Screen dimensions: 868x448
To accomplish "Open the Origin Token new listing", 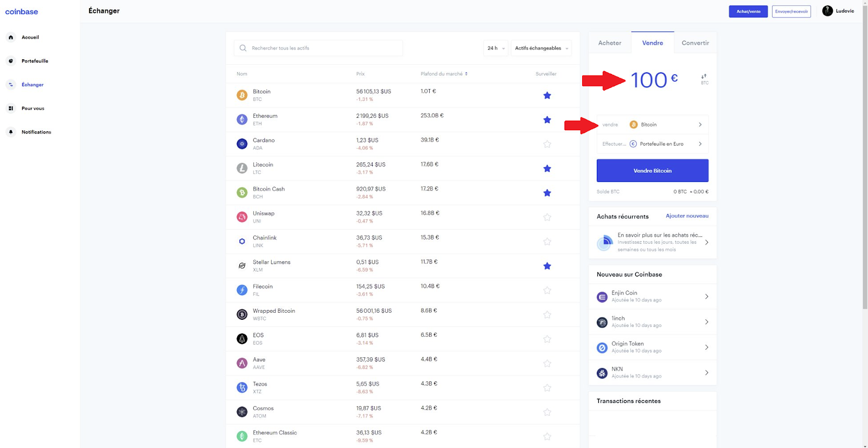I will (653, 347).
